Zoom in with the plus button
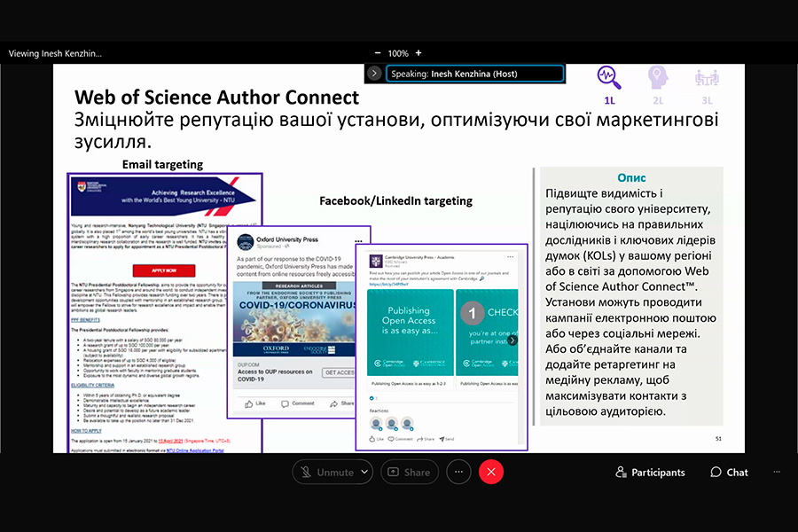798x532 pixels. 419,53
